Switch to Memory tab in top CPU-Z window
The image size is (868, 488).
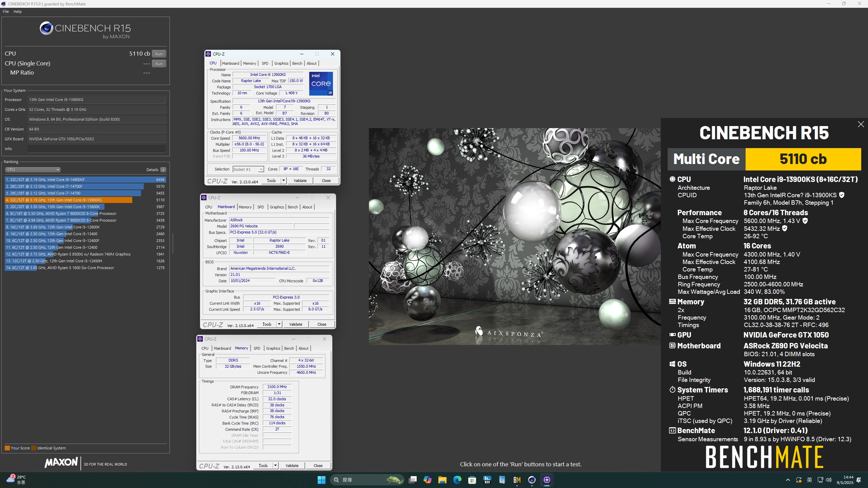(x=250, y=63)
